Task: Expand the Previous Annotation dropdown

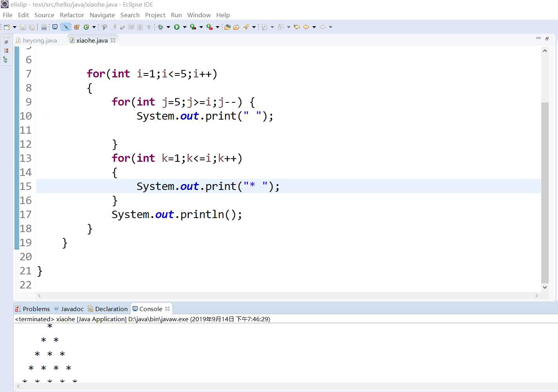Action: pyautogui.click(x=289, y=27)
